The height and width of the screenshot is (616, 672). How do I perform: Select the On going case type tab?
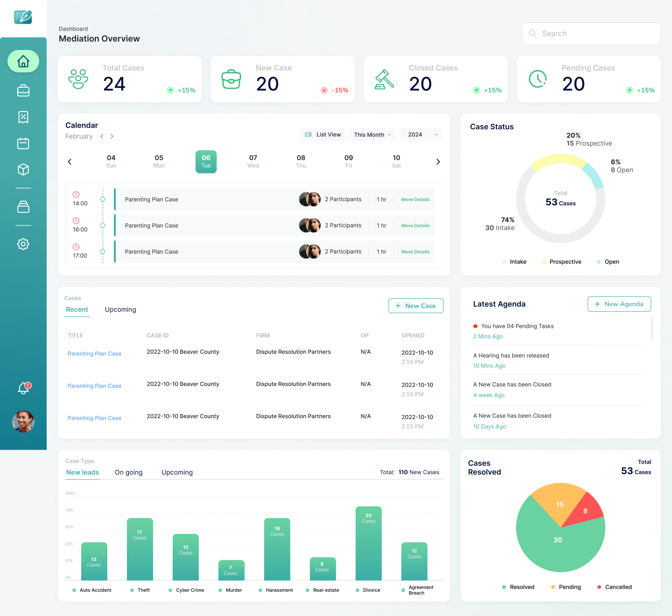point(128,472)
